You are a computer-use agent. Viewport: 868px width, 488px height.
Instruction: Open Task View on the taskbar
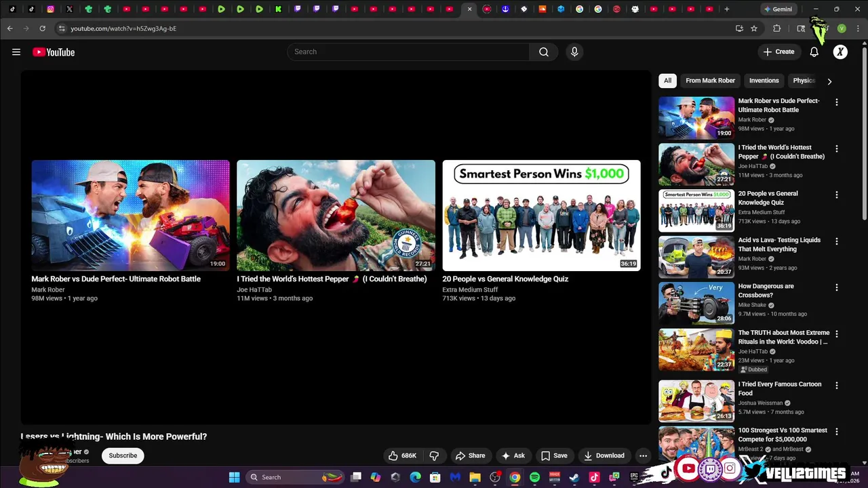356,477
